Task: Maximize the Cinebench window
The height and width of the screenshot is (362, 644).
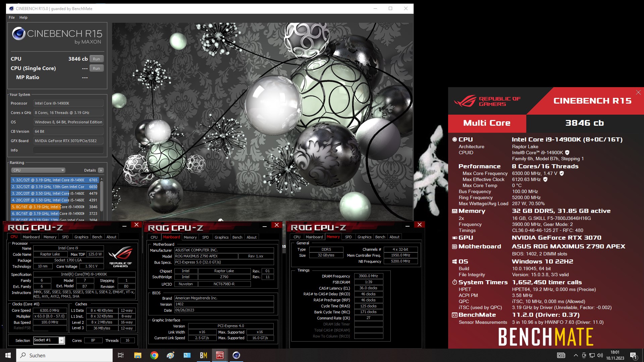Action: pos(390,9)
